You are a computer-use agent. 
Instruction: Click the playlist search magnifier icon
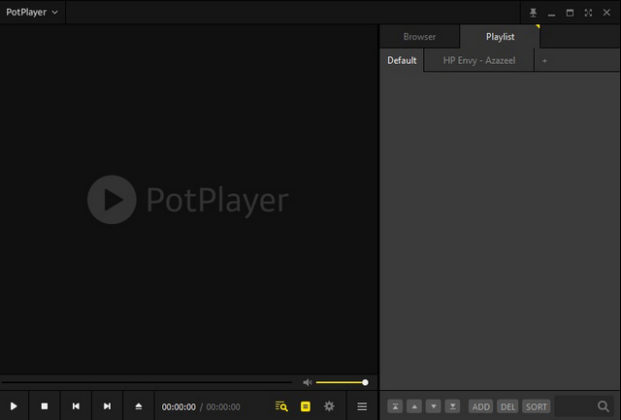603,406
